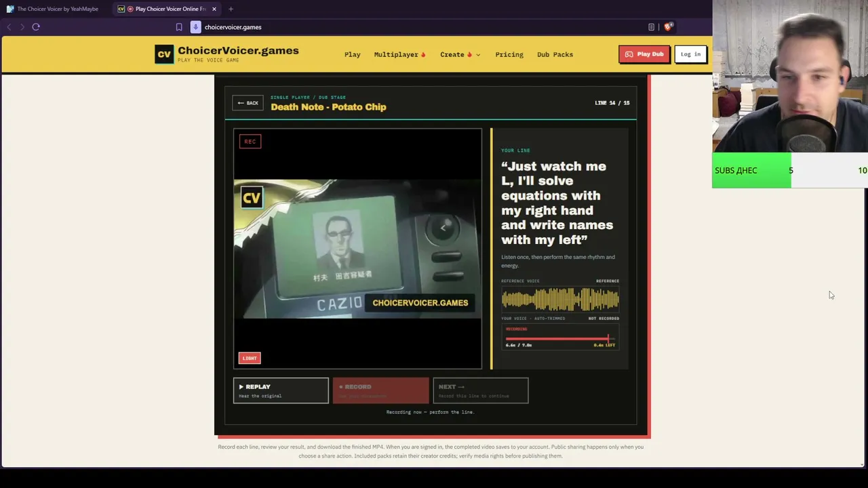This screenshot has height=488, width=868.
Task: Click the '6.6s / 7.0s' elapsed time text
Action: tap(519, 345)
